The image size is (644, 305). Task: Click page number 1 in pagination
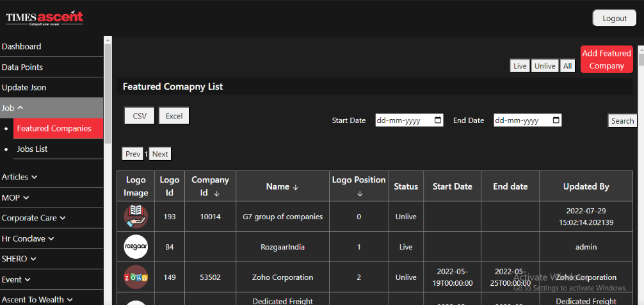[x=146, y=154]
